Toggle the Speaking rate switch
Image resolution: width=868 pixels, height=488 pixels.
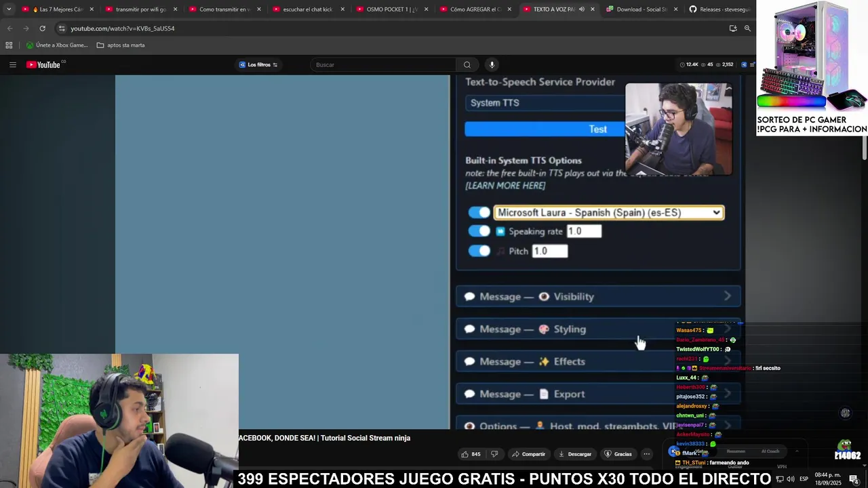point(479,231)
